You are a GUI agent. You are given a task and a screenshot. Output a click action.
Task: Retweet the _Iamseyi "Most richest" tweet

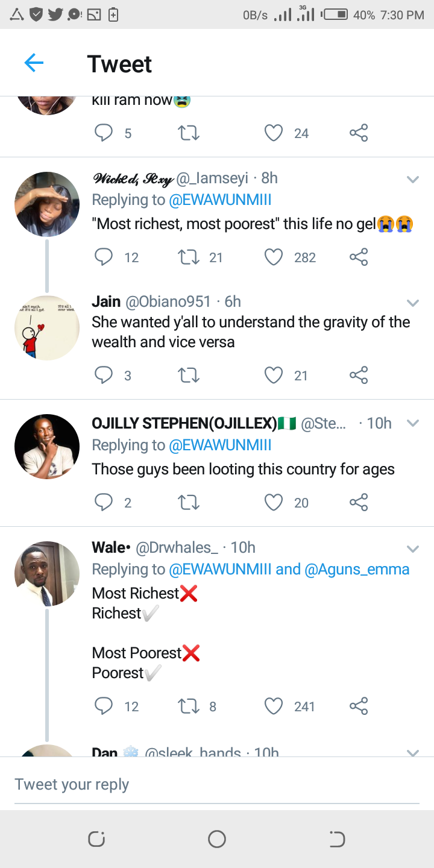pos(189,257)
